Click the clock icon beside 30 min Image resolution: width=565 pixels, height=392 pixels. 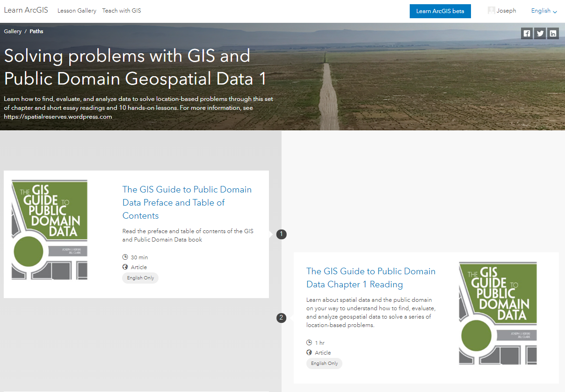click(x=125, y=257)
